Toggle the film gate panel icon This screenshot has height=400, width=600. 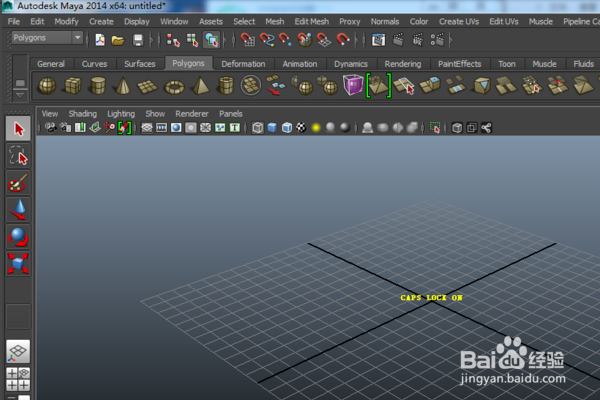coord(161,127)
